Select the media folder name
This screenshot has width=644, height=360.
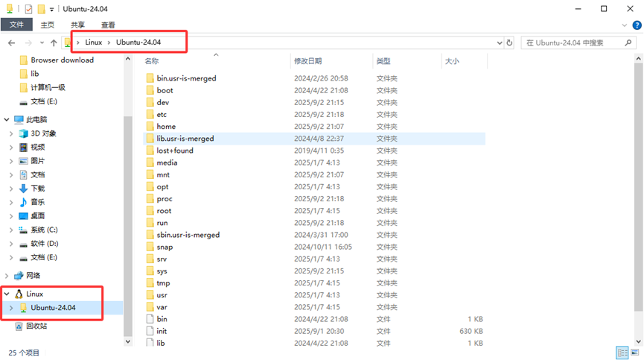coord(167,162)
